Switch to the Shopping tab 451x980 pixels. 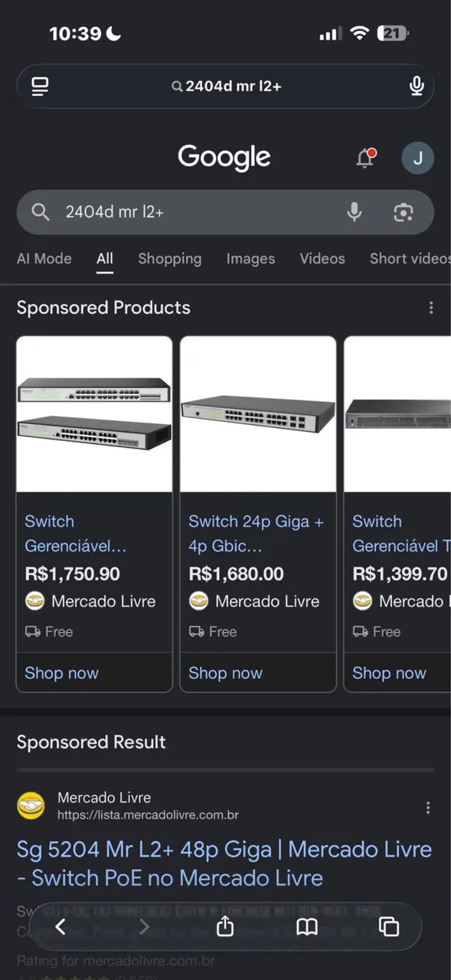pos(170,259)
